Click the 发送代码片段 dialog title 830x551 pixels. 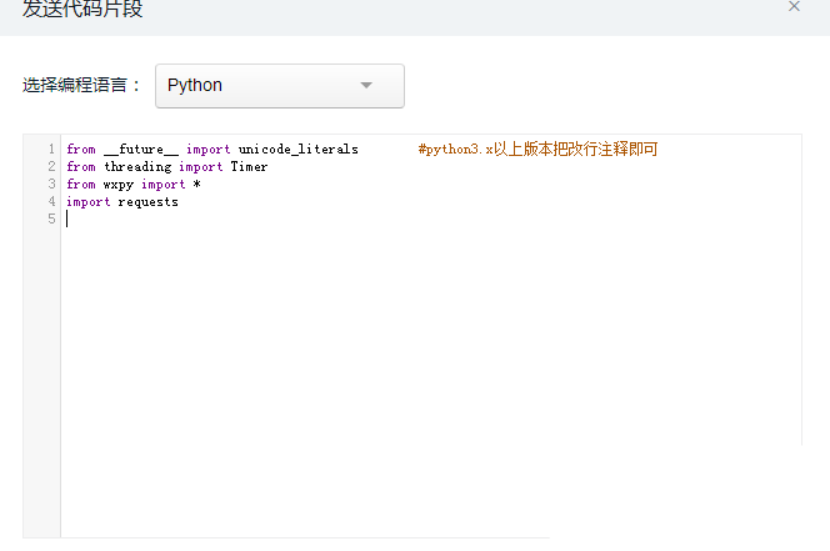point(83,8)
